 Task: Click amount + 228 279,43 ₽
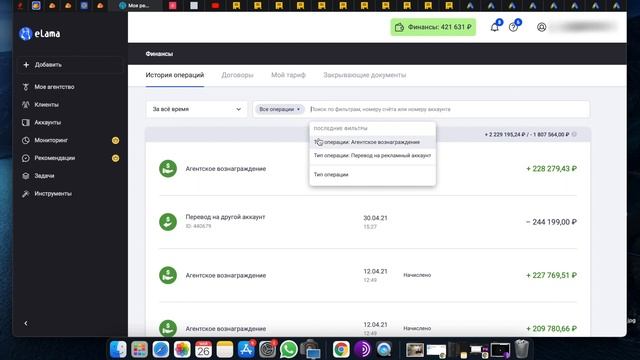tap(551, 169)
